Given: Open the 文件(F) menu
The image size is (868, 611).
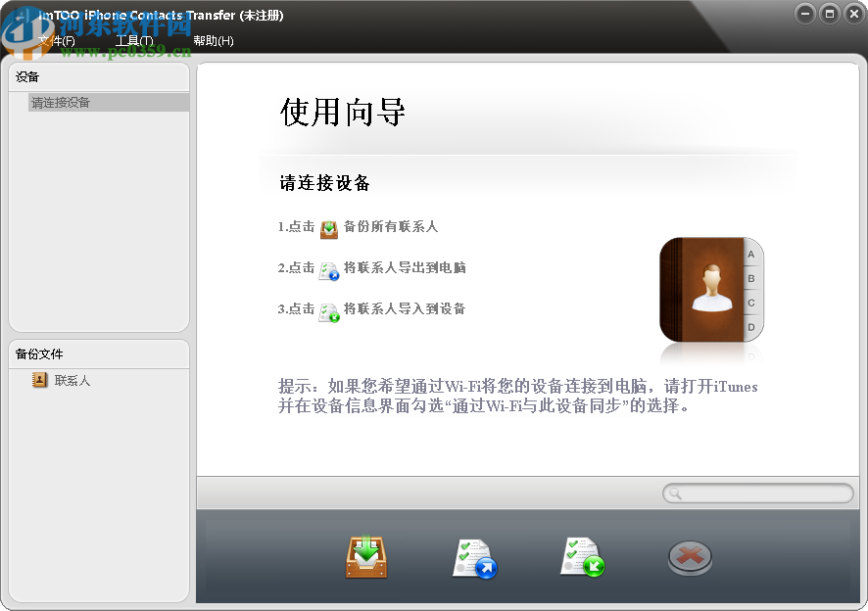Looking at the screenshot, I should [54, 41].
